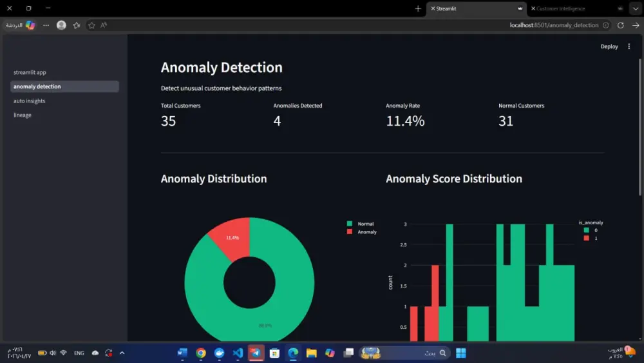Click the red 11.4% pie slice
Viewport: 644px width, 363px height.
pyautogui.click(x=232, y=238)
